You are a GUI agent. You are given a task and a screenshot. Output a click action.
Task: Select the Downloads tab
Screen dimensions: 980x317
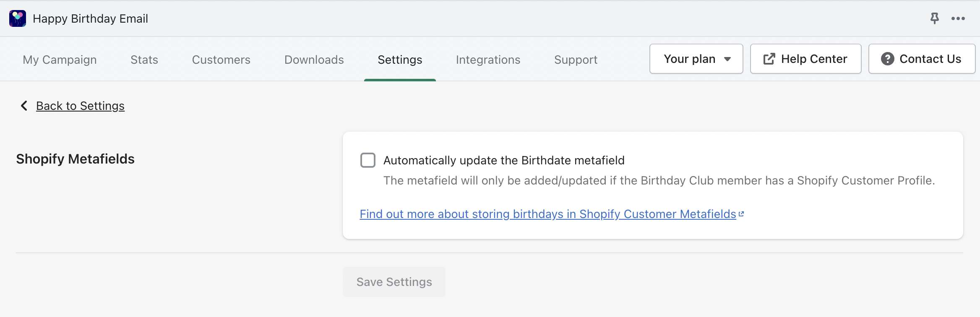[314, 60]
